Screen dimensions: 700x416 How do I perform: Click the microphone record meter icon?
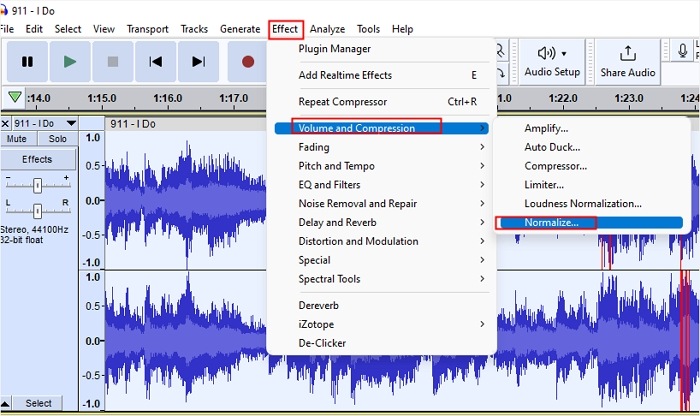(x=682, y=50)
